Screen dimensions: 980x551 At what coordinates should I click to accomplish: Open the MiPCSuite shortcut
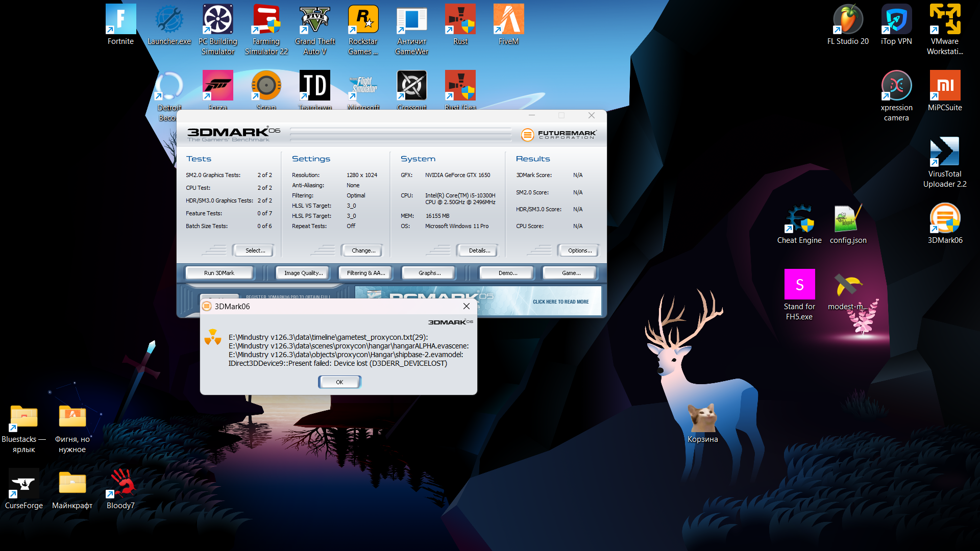coord(945,91)
